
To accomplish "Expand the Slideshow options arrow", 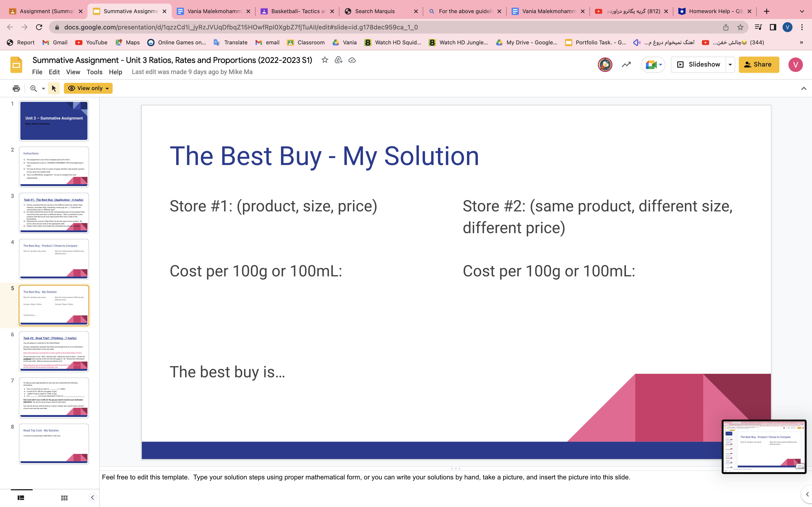I will [x=730, y=65].
